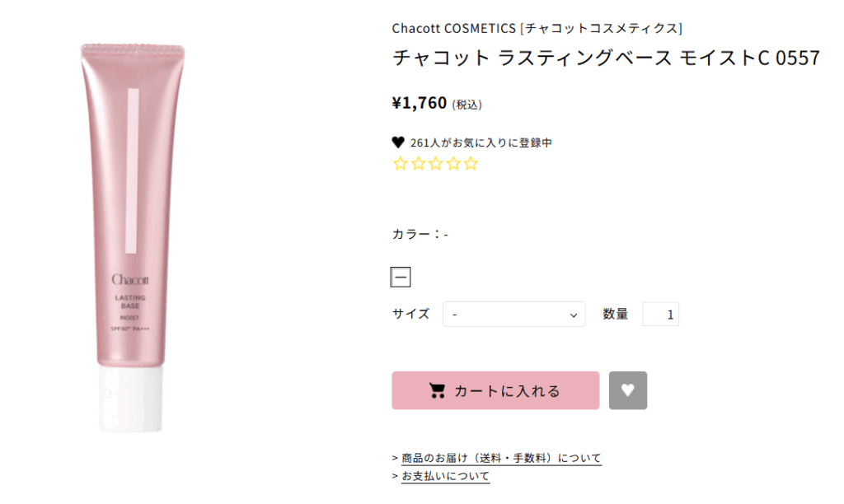Image resolution: width=844 pixels, height=504 pixels.
Task: Open 商品のお届け（送料・手数料）について link
Action: coord(501,458)
